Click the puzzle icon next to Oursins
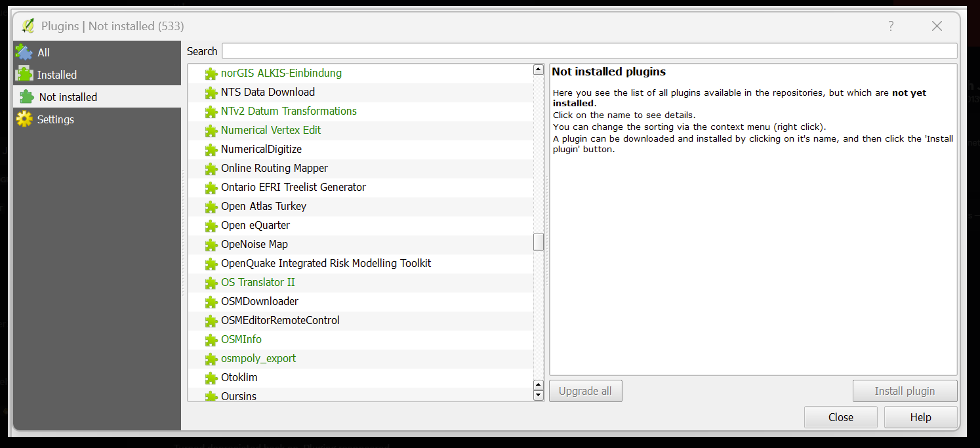Image resolution: width=980 pixels, height=448 pixels. (211, 396)
